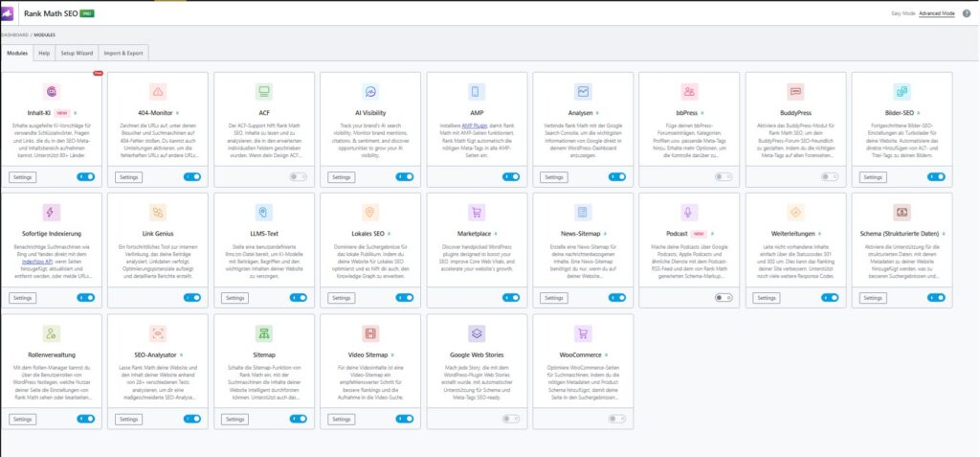
Task: Click the LLMS-Text module title
Action: 264,234
